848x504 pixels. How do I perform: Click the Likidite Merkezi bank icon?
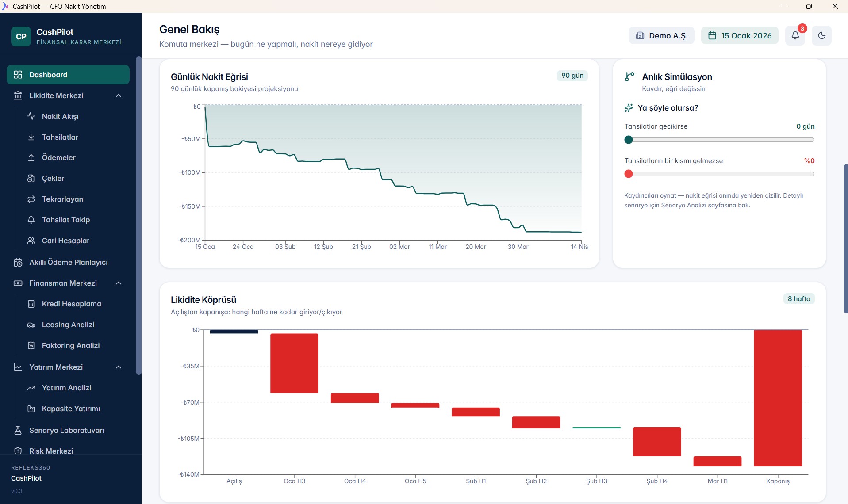click(x=18, y=95)
